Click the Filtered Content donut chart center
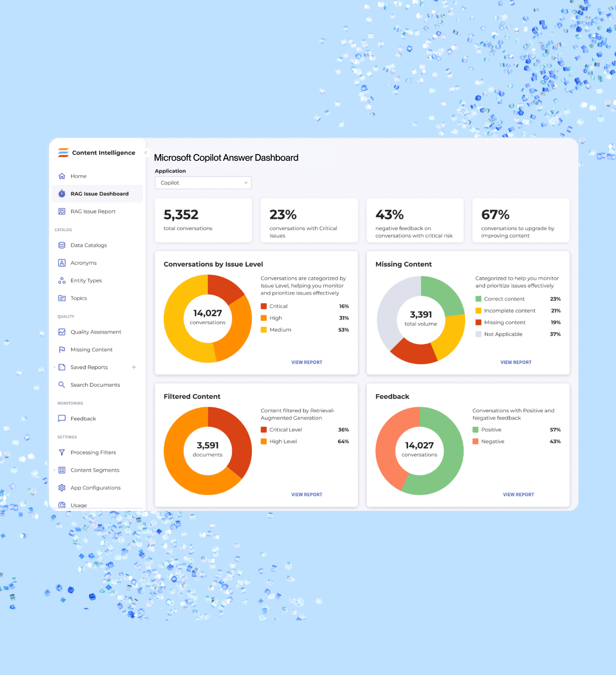Viewport: 616px width, 675px height. [x=208, y=451]
